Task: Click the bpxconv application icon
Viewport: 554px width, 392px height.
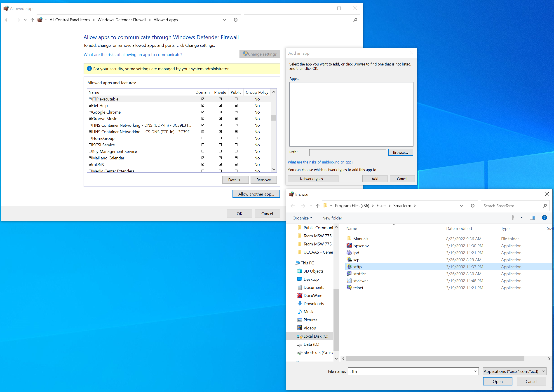Action: (x=349, y=245)
